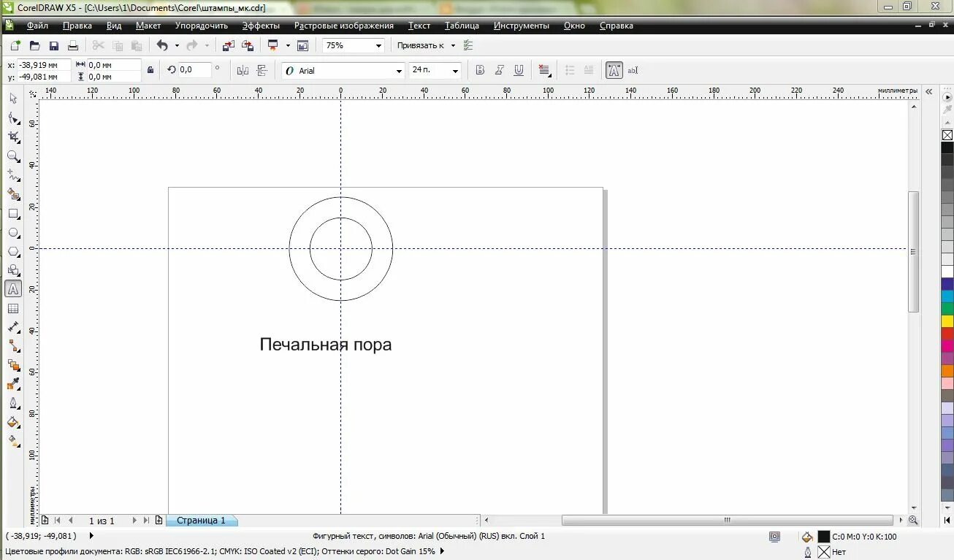Screen dimensions: 954x560
Task: Collapse the docker panel chevron
Action: pos(929,91)
